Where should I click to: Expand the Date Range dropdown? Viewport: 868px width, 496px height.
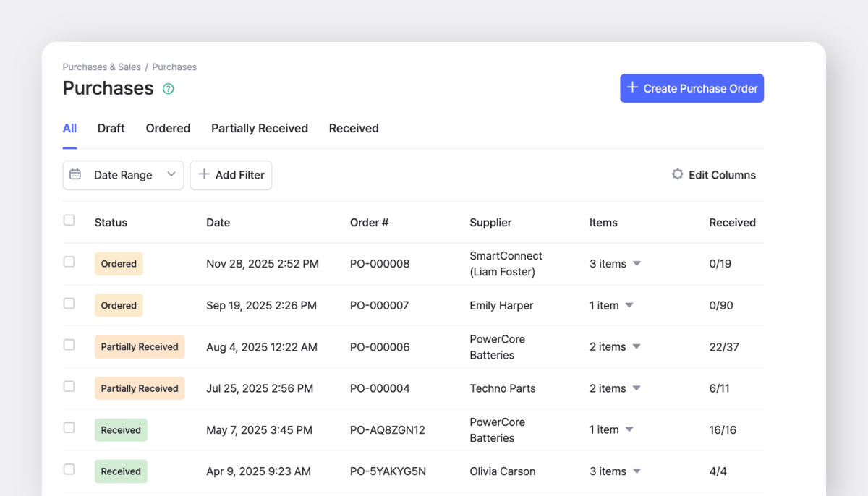pos(171,175)
